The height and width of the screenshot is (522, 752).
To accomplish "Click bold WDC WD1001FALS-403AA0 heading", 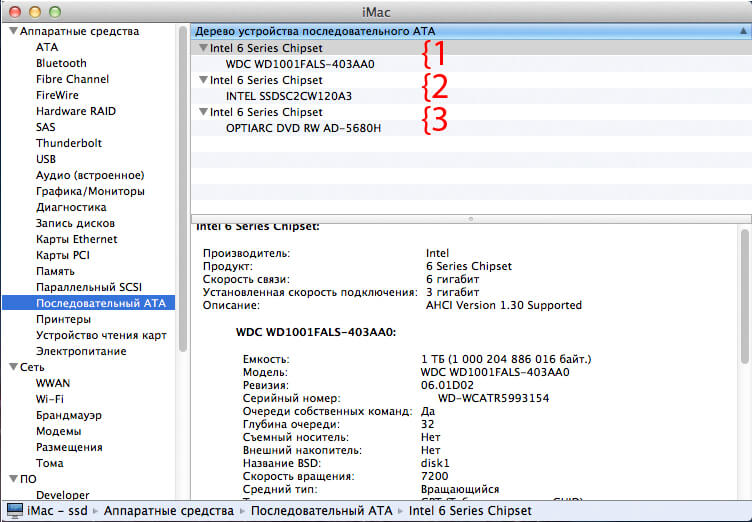I will pyautogui.click(x=316, y=332).
